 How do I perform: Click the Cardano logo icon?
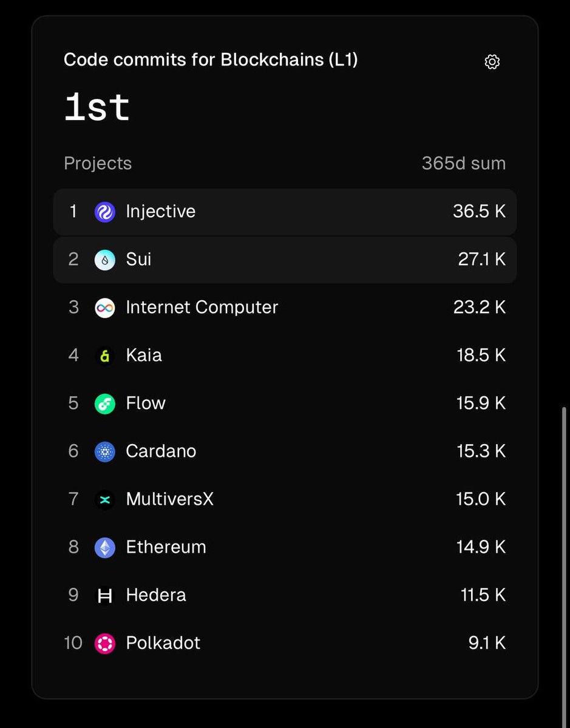[x=105, y=451]
